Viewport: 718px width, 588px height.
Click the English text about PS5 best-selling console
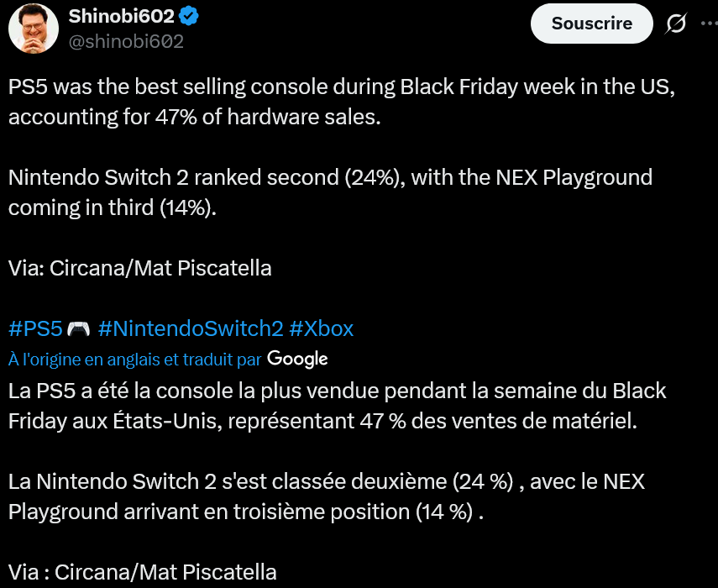(x=336, y=87)
